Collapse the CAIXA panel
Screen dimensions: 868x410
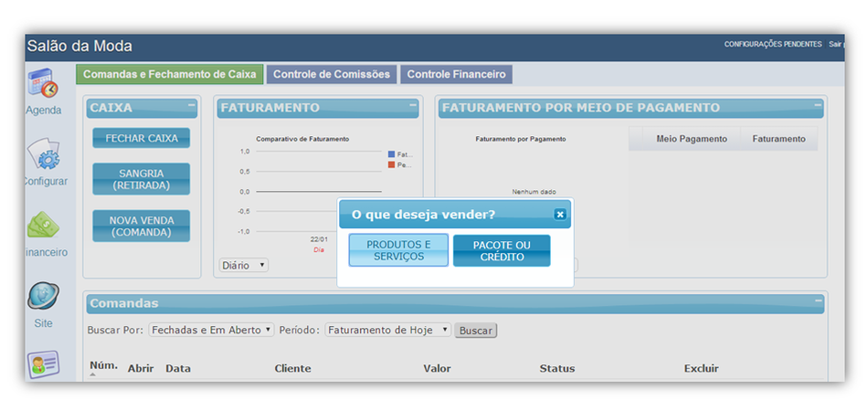pyautogui.click(x=191, y=104)
